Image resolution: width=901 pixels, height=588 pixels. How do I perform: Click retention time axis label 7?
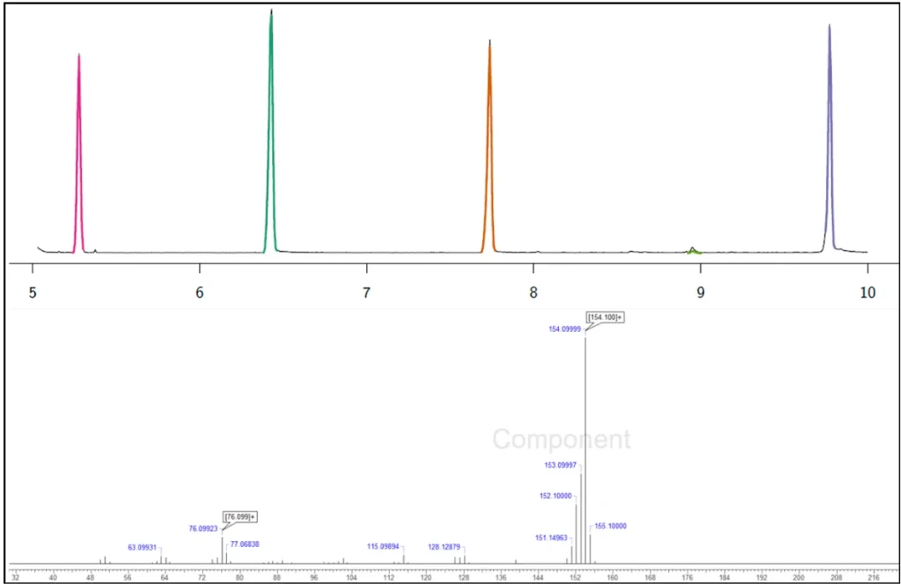pos(366,293)
